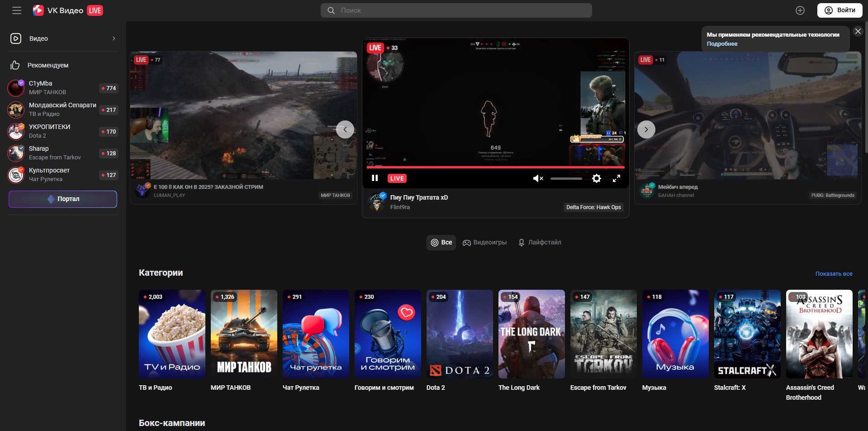This screenshot has width=868, height=431.
Task: Open C1yMba channel avatar
Action: pyautogui.click(x=16, y=88)
